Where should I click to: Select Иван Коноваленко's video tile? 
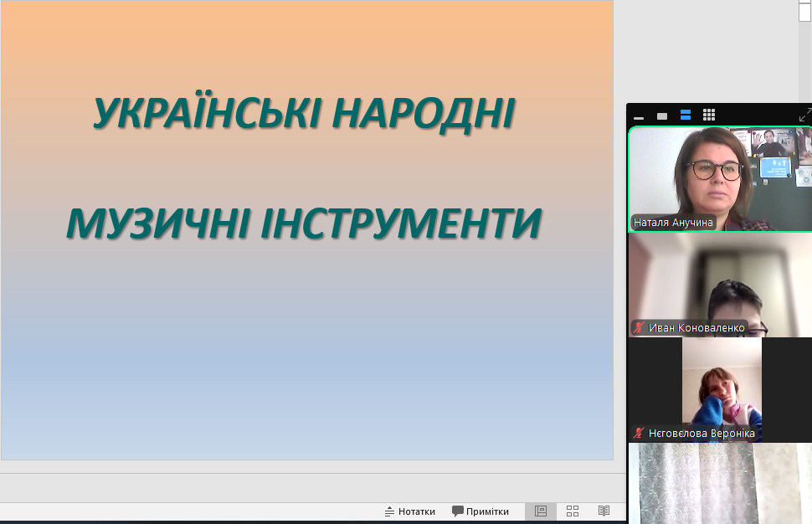[721, 285]
